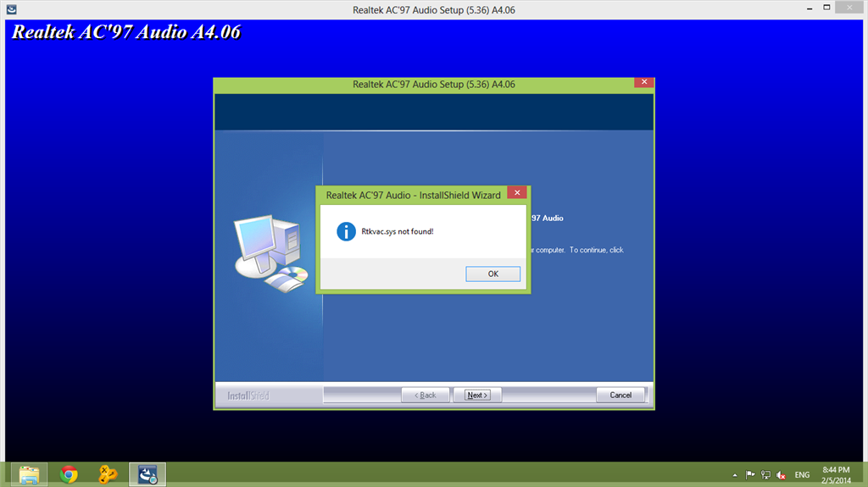Image resolution: width=868 pixels, height=487 pixels.
Task: Cancel the Realtek AC'97 Audio setup
Action: pos(620,396)
